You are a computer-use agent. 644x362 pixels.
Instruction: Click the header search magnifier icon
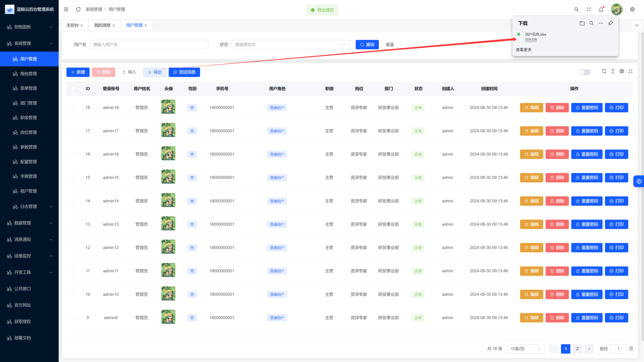point(576,9)
